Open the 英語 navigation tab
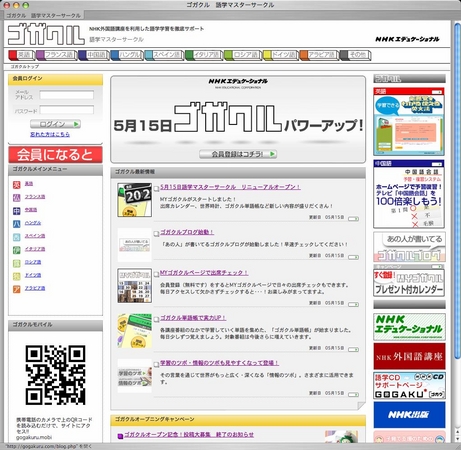The height and width of the screenshot is (450, 461). pos(22,55)
